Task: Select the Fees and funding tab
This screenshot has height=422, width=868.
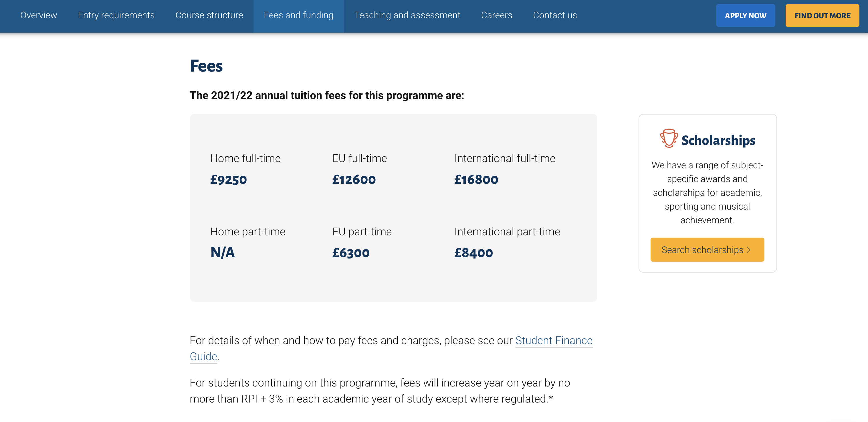Action: click(x=298, y=15)
